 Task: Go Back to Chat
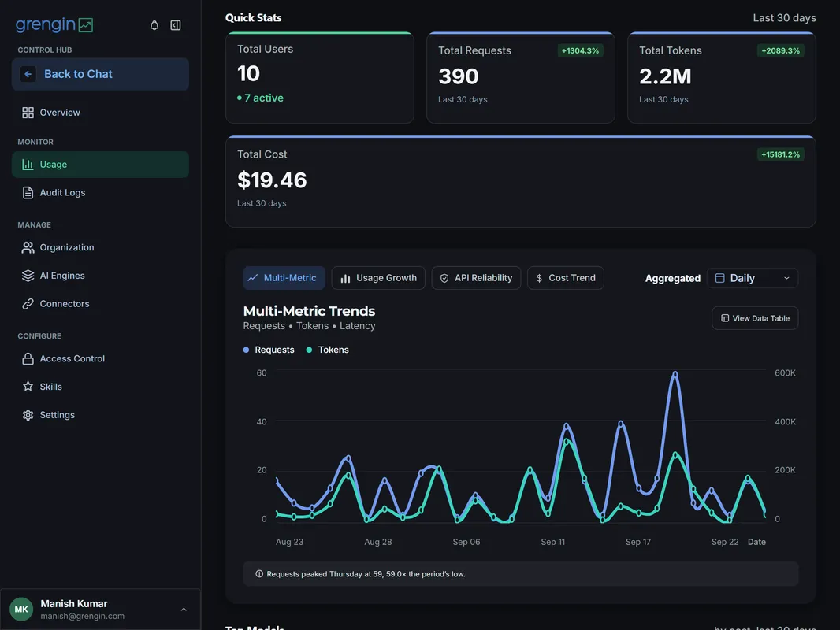point(100,74)
